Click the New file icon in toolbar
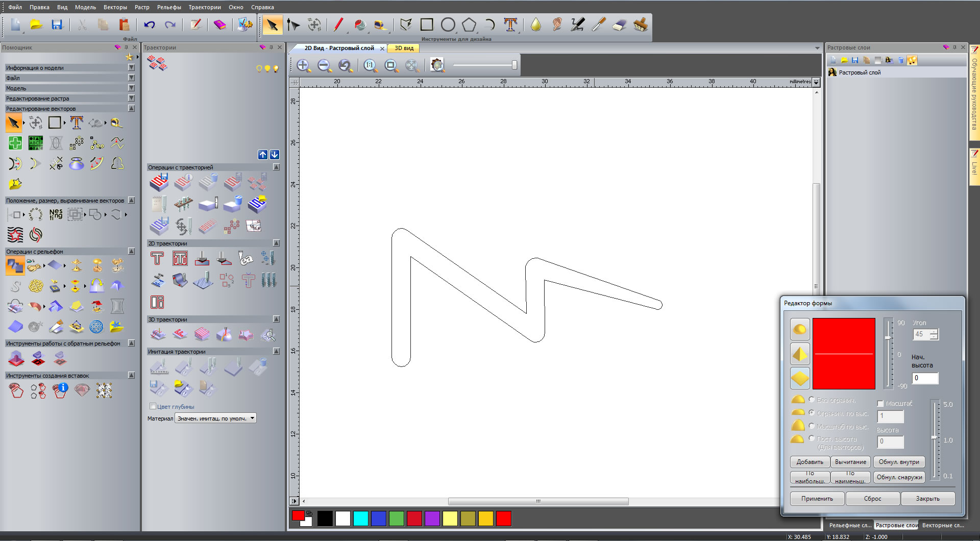Image resolution: width=980 pixels, height=541 pixels. click(15, 24)
